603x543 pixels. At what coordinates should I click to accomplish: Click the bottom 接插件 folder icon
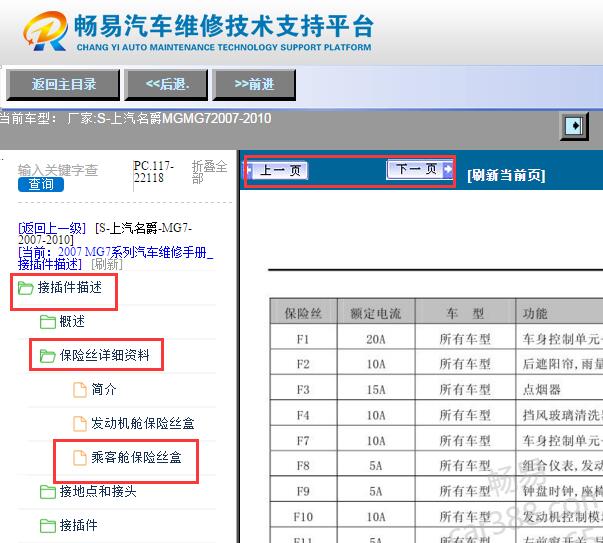(48, 526)
